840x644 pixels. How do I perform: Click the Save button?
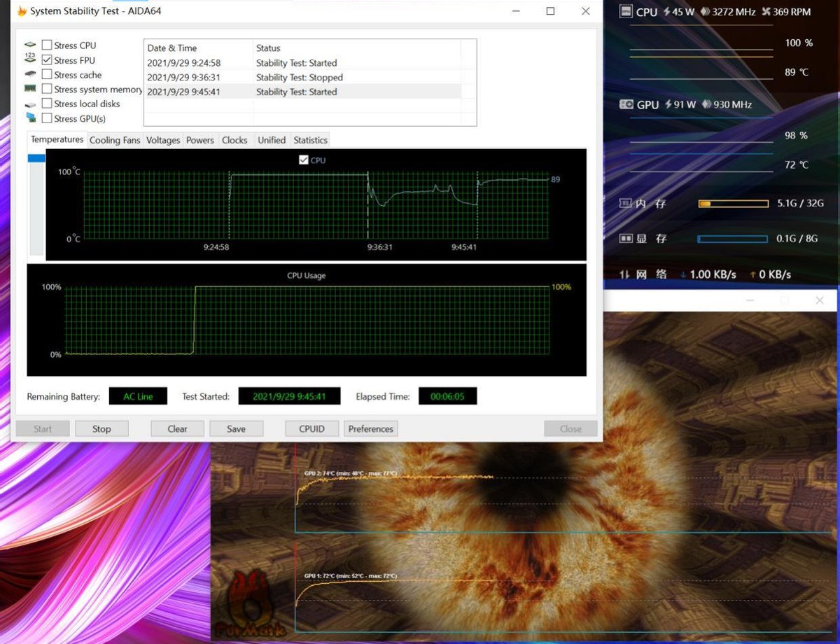point(236,429)
